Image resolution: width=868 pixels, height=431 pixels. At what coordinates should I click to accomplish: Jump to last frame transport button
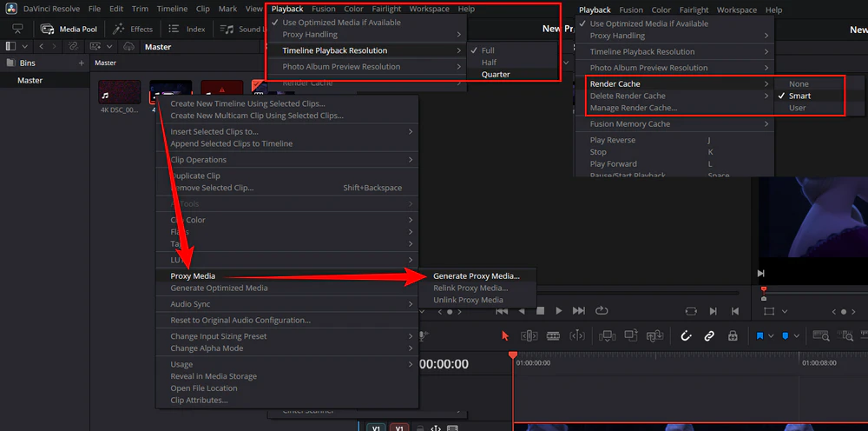coord(578,311)
